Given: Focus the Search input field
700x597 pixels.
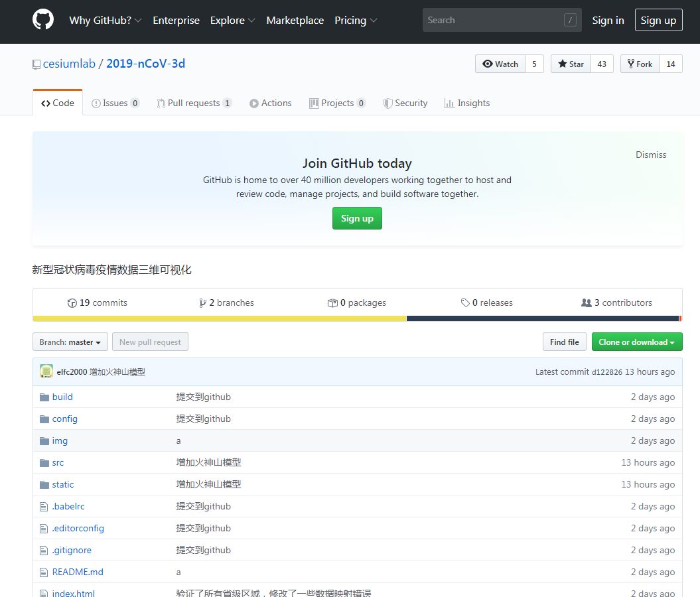Looking at the screenshot, I should (x=502, y=20).
